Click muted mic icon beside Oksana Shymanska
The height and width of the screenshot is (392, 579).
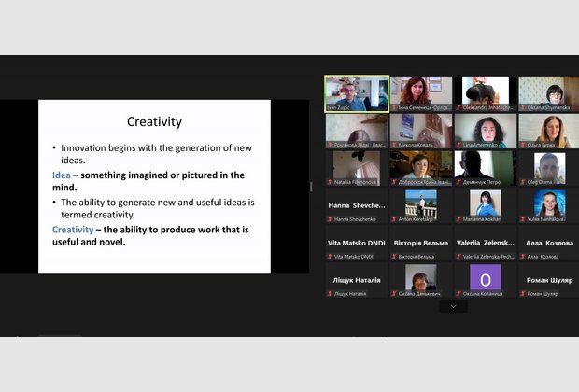click(x=523, y=107)
